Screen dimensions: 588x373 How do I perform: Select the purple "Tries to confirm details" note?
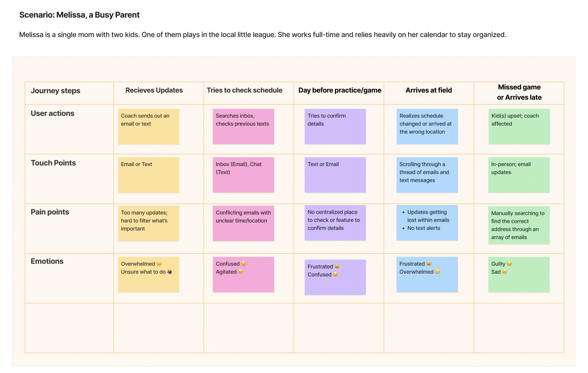tap(335, 127)
